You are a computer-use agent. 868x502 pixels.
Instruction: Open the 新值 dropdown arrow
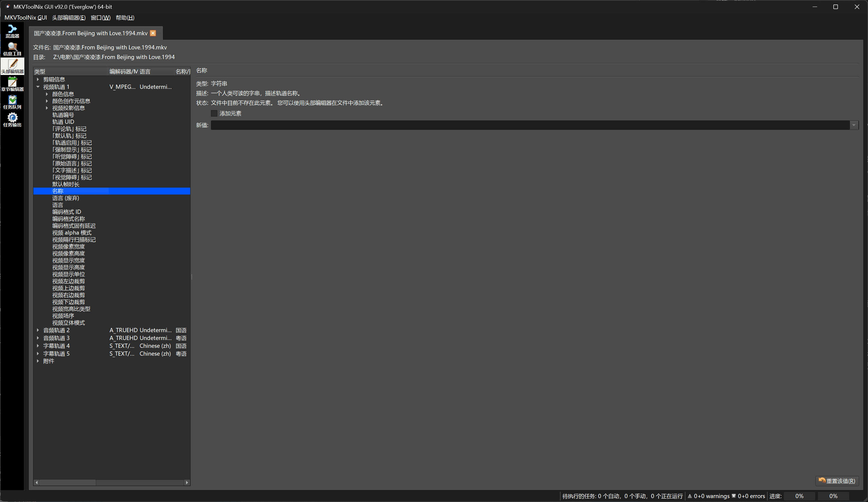click(x=854, y=125)
